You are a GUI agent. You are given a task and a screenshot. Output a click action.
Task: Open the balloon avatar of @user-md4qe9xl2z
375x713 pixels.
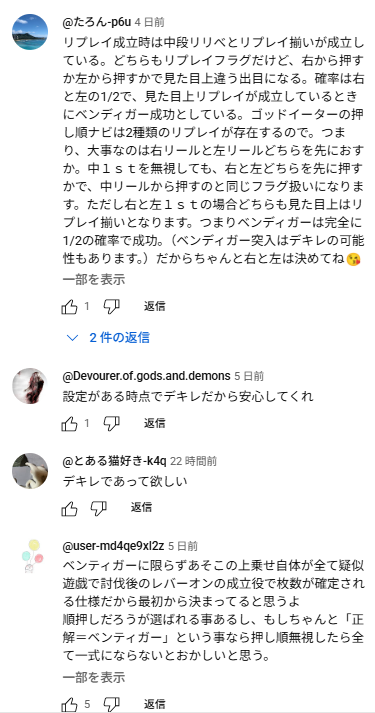(32, 557)
